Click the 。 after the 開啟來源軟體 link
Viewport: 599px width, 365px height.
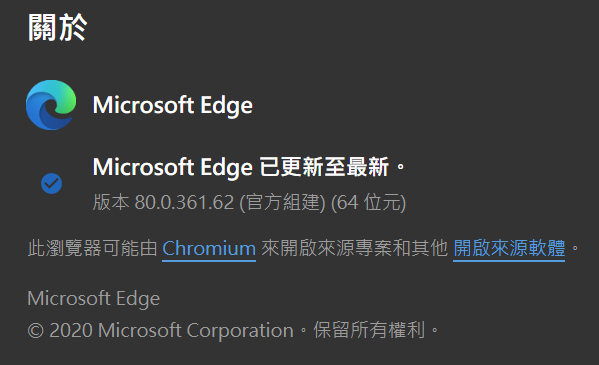(575, 249)
